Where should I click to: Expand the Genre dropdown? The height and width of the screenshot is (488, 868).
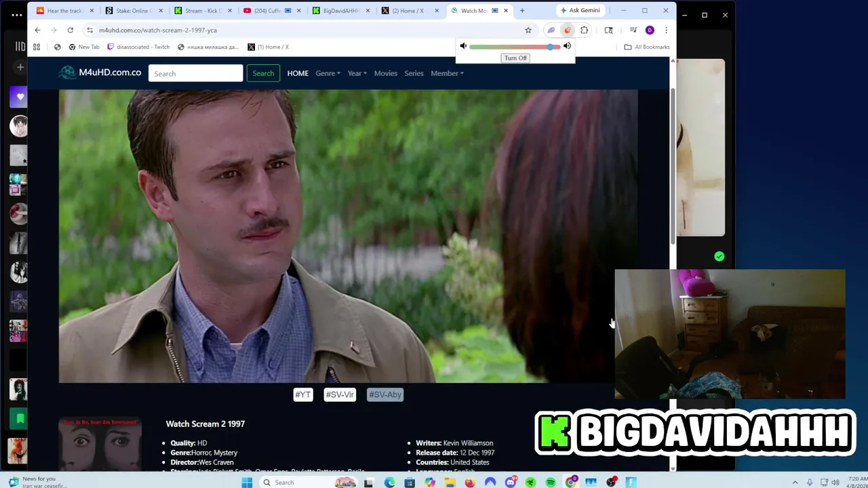pyautogui.click(x=328, y=73)
